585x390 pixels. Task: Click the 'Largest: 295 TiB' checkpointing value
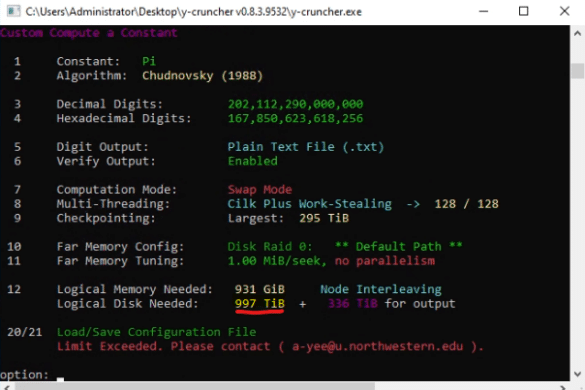(288, 218)
